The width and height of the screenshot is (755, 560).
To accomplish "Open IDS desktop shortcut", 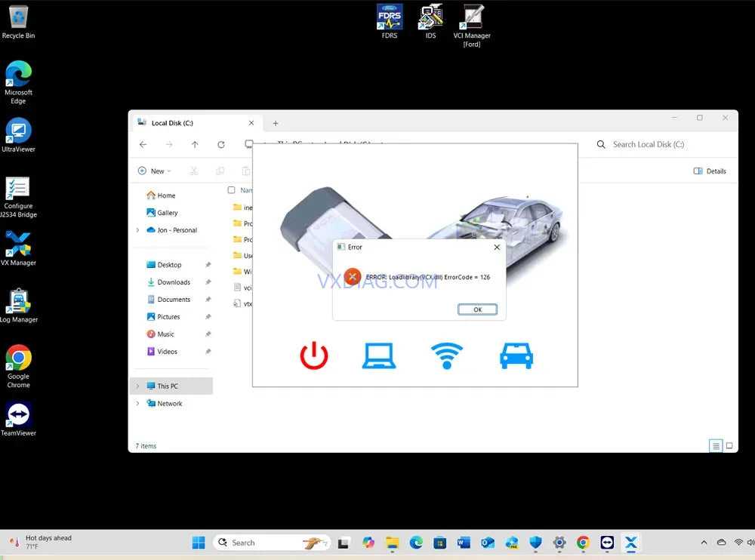I will click(430, 22).
